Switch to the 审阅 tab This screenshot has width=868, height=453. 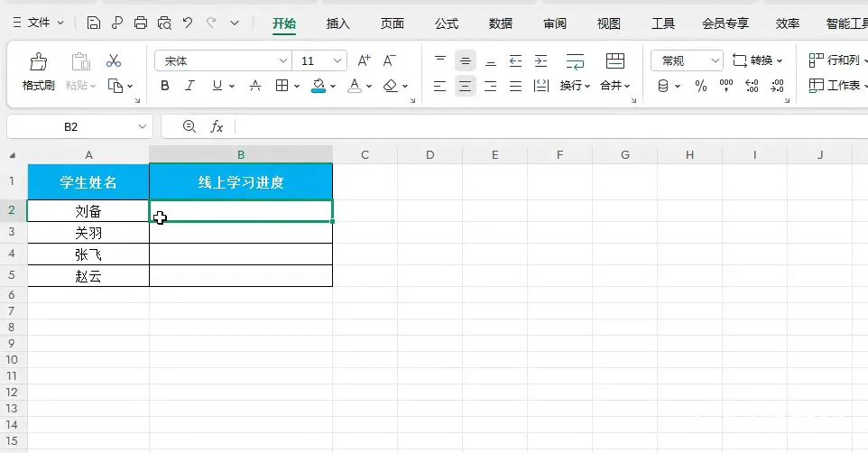pyautogui.click(x=555, y=23)
